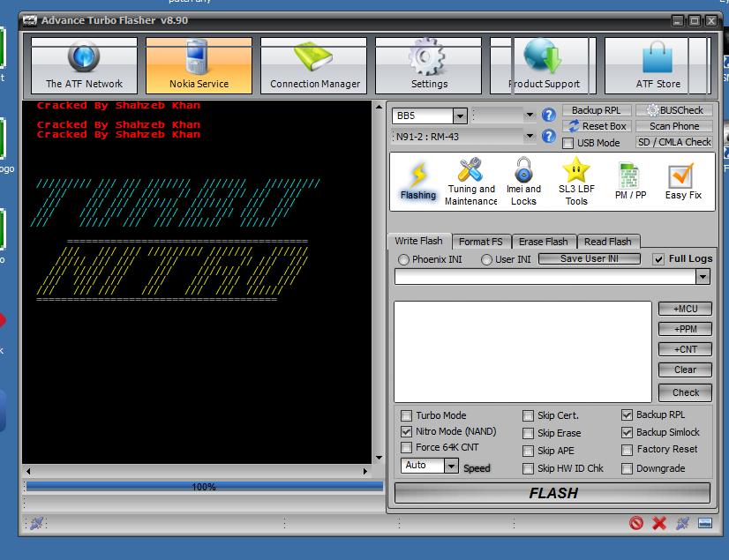The width and height of the screenshot is (729, 560).
Task: Click the empty flash files list box
Action: pyautogui.click(x=522, y=351)
